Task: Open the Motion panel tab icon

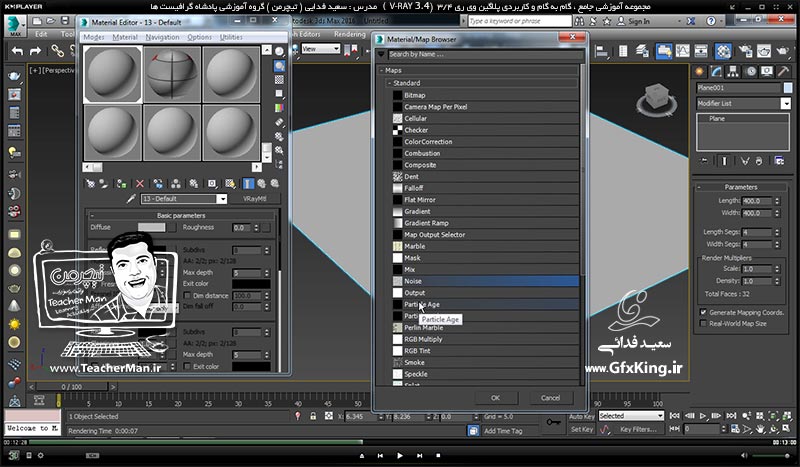Action: [751, 71]
